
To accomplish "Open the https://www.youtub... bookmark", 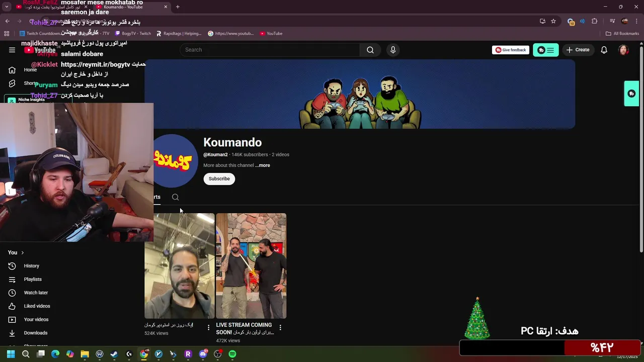I will (x=231, y=34).
